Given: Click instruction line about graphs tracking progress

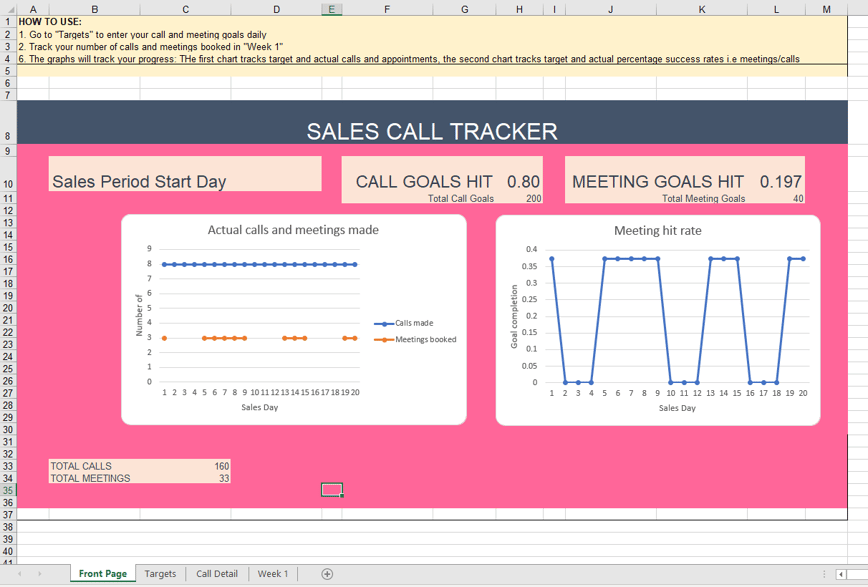Looking at the screenshot, I should point(409,59).
